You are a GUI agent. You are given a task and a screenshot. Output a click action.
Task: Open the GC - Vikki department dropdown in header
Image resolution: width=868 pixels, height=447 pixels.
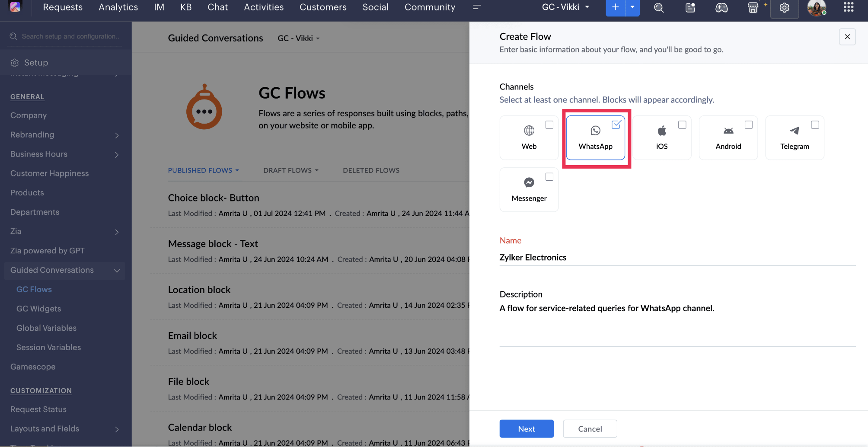pyautogui.click(x=565, y=7)
